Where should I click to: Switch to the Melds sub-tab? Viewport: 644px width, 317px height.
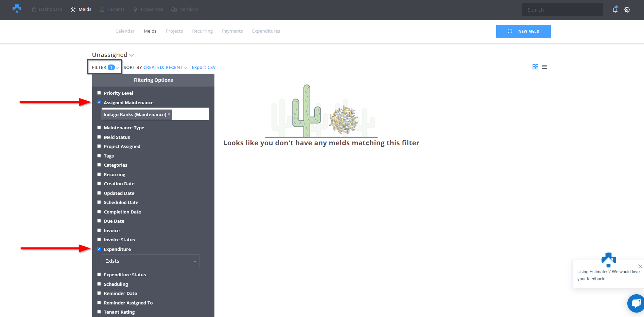click(150, 31)
